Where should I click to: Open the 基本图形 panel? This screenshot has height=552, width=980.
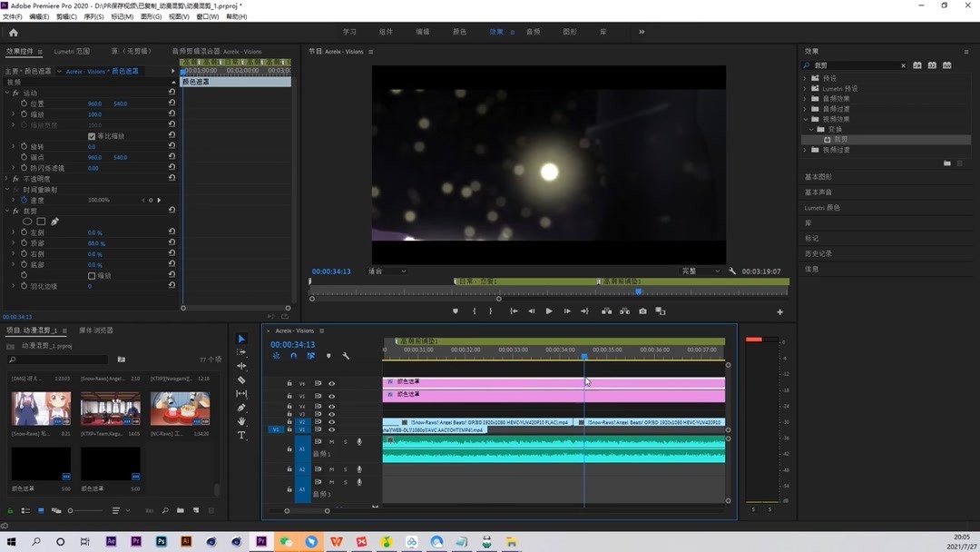(818, 177)
